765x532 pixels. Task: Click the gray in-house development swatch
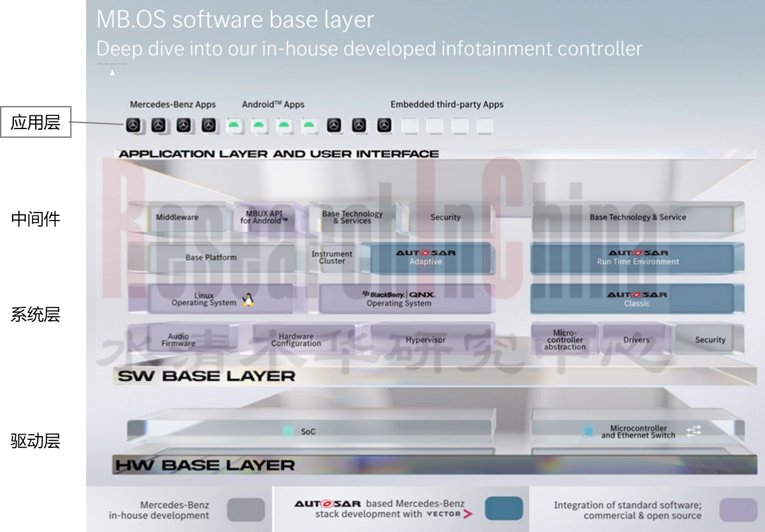[x=246, y=509]
